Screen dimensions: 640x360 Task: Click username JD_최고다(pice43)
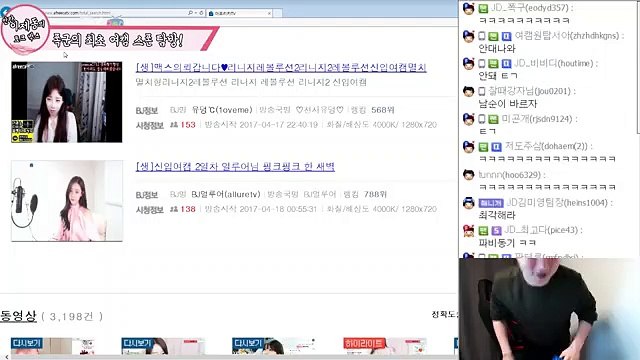point(540,230)
